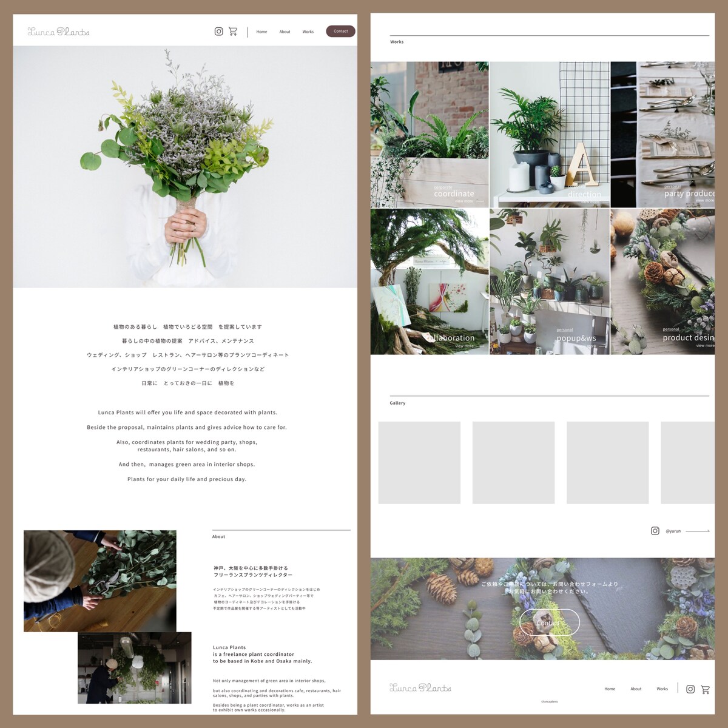Go to Home in top navigation
This screenshot has width=728, height=728.
tap(261, 32)
